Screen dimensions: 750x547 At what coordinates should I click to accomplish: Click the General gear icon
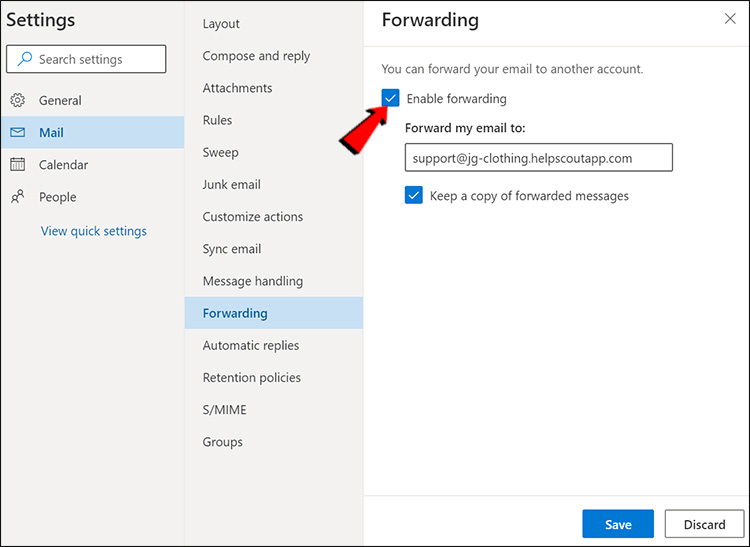[x=18, y=100]
